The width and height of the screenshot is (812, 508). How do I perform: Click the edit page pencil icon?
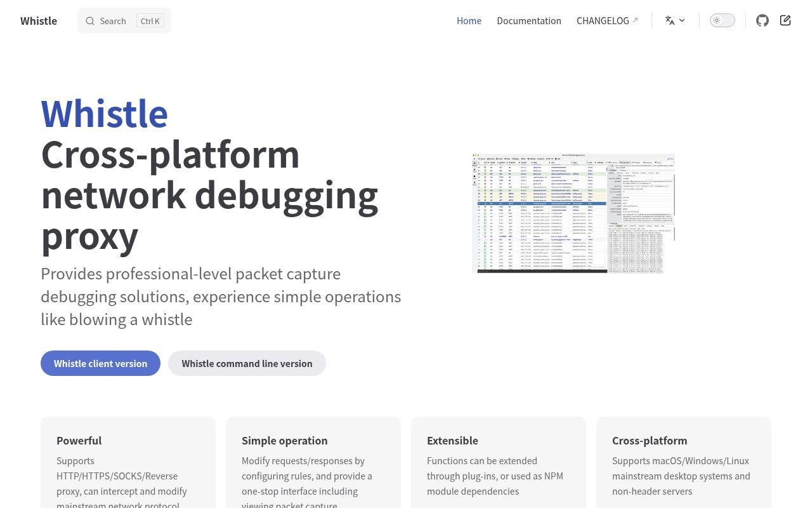(785, 20)
